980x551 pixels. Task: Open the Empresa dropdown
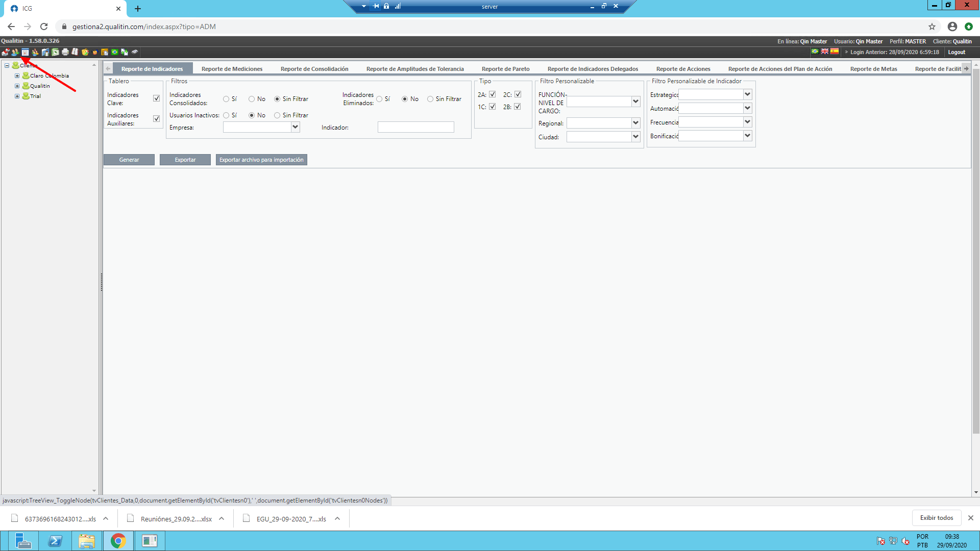[x=261, y=128]
